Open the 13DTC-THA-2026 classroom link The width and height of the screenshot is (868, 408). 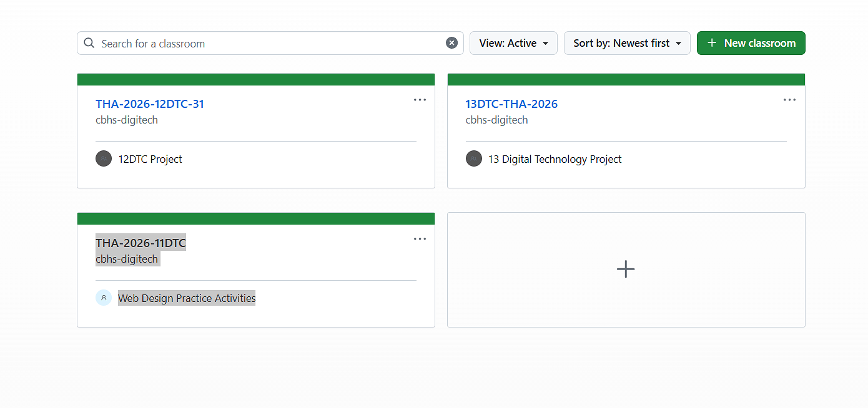(511, 104)
